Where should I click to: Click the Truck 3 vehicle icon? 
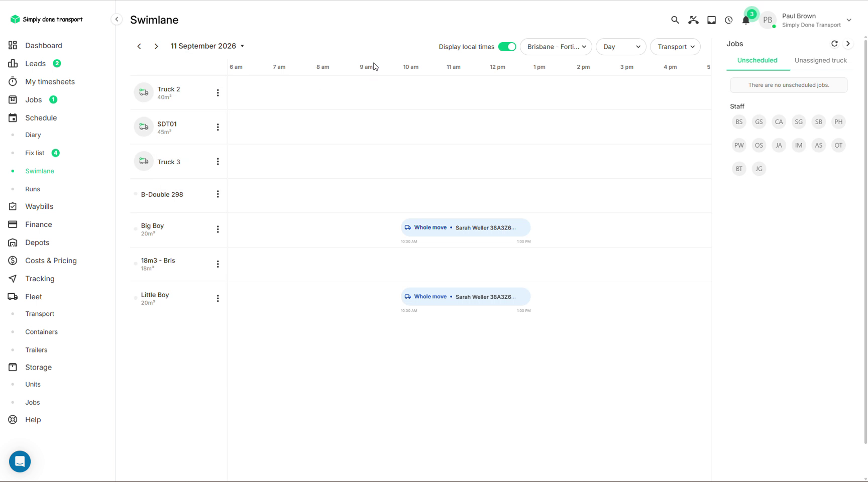pyautogui.click(x=144, y=162)
